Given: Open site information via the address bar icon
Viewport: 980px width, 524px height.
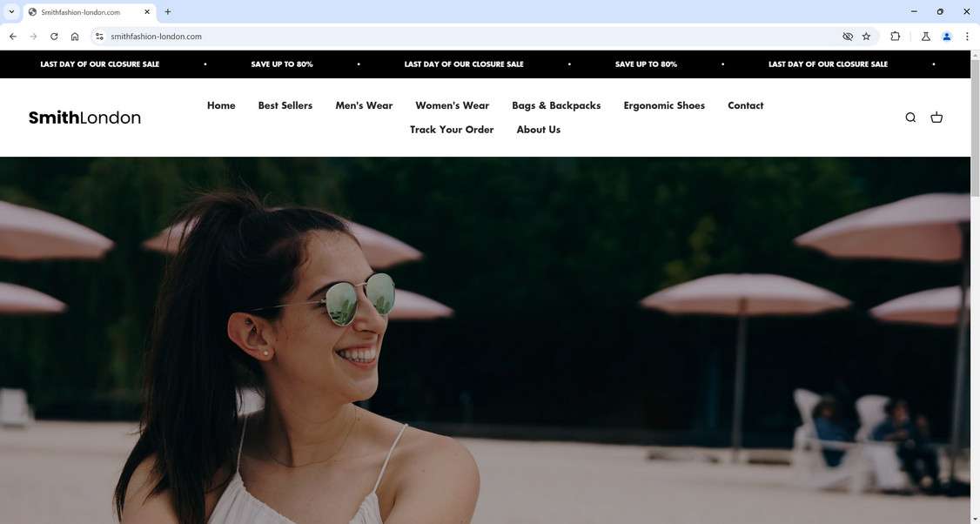Looking at the screenshot, I should [98, 36].
